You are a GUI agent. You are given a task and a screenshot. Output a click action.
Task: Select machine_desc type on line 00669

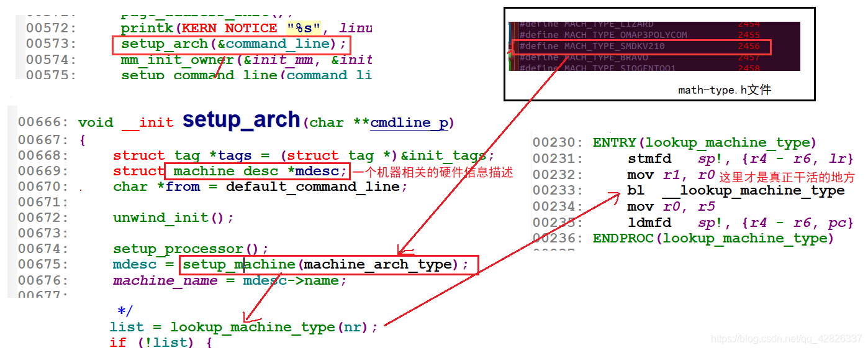click(225, 171)
